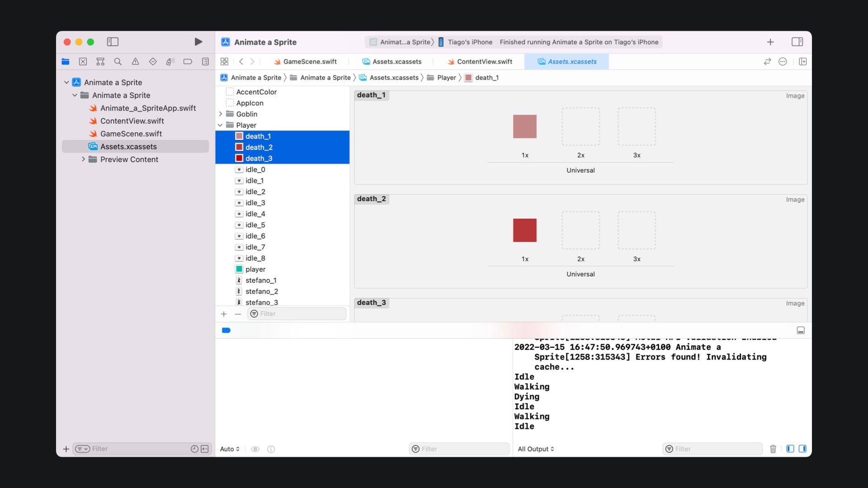The image size is (868, 488).
Task: Expand the Goblin folder
Action: (x=221, y=114)
